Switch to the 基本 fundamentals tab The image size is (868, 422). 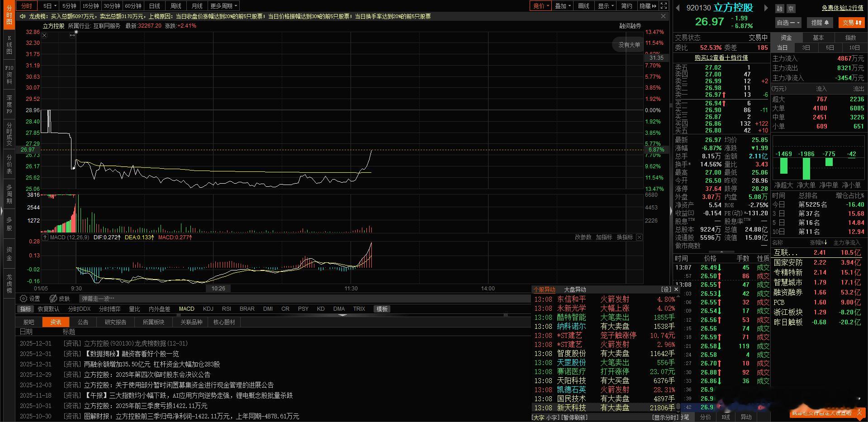click(x=818, y=38)
